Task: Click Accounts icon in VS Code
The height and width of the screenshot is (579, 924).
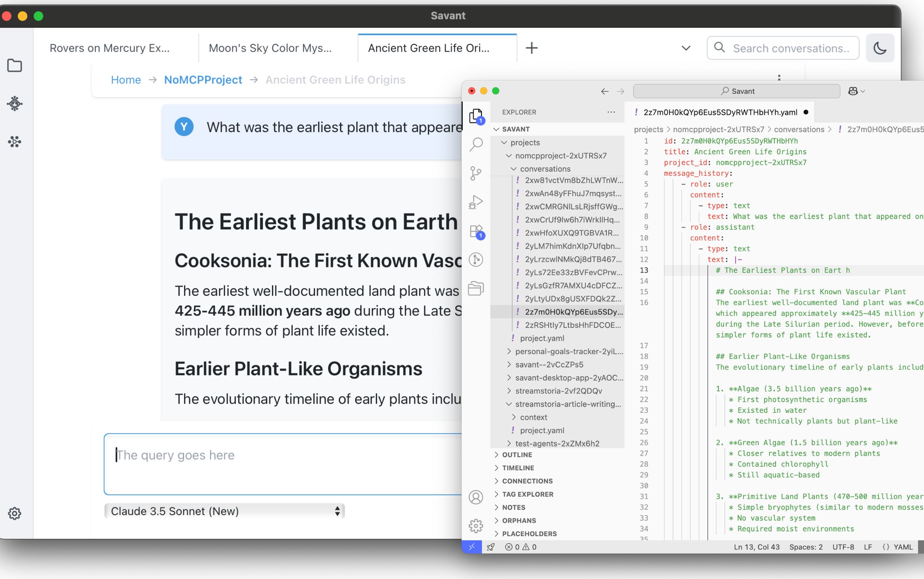Action: pyautogui.click(x=476, y=497)
